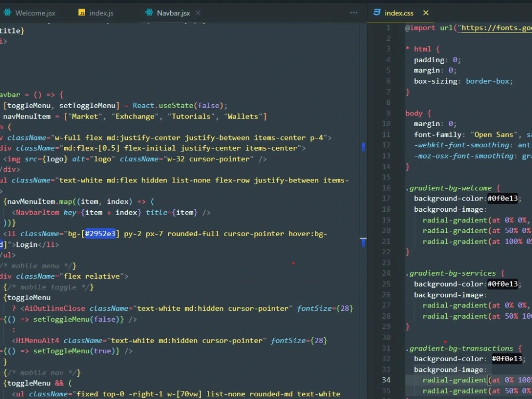532x399 pixels.
Task: Close the index.css tab
Action: click(426, 13)
